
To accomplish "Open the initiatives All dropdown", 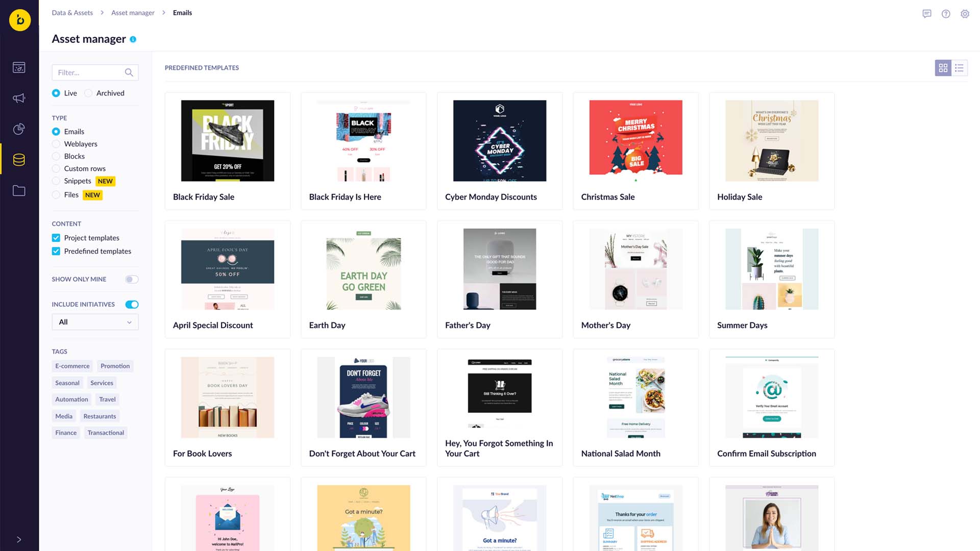I will 95,322.
